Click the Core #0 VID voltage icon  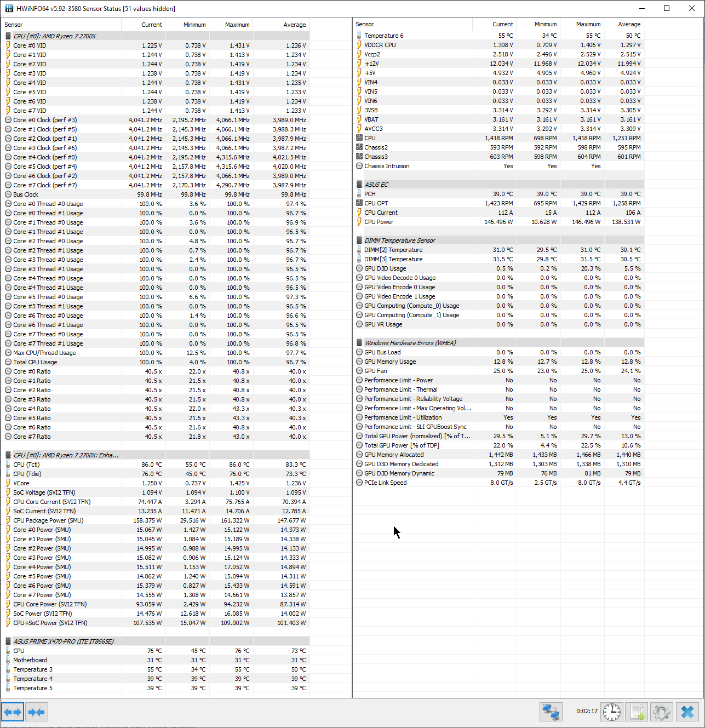coord(8,45)
